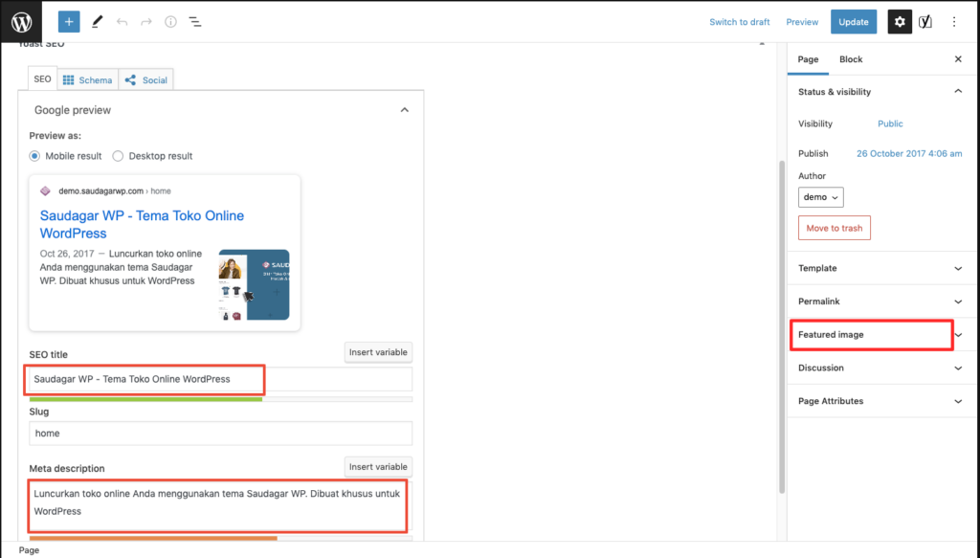
Task: Click the Update button
Action: pos(853,22)
